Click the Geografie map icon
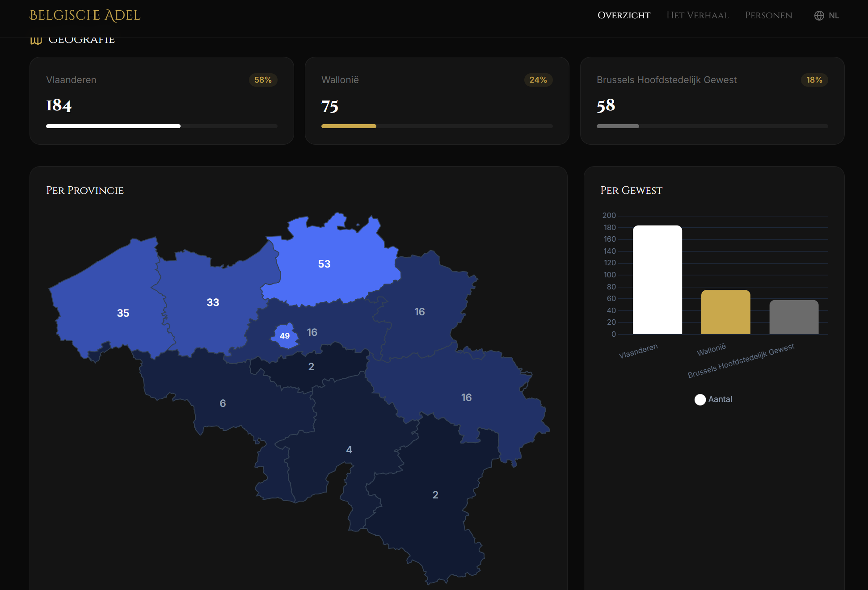 pyautogui.click(x=36, y=41)
